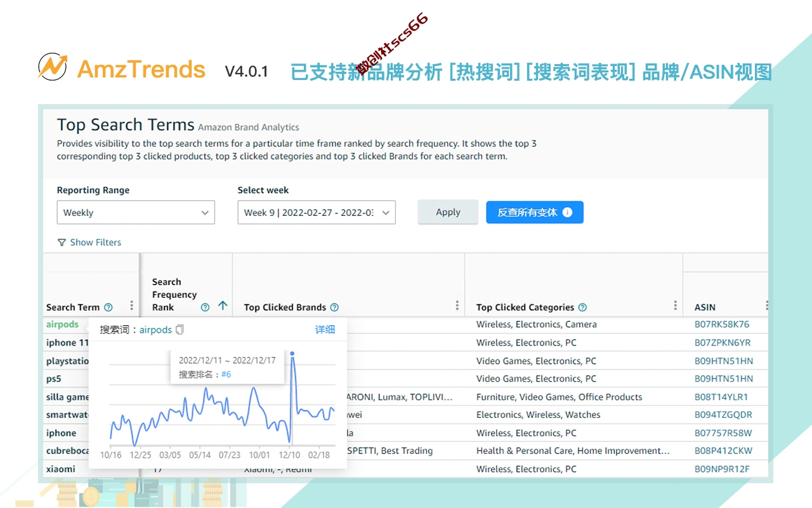812x508 pixels.
Task: Click help icon next to Search Term
Action: pos(108,307)
